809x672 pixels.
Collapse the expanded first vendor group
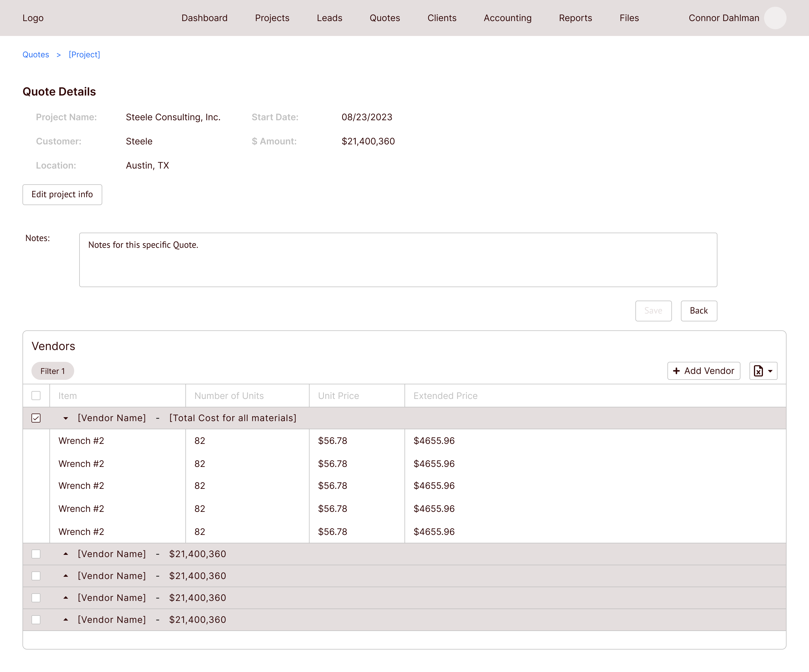click(65, 418)
